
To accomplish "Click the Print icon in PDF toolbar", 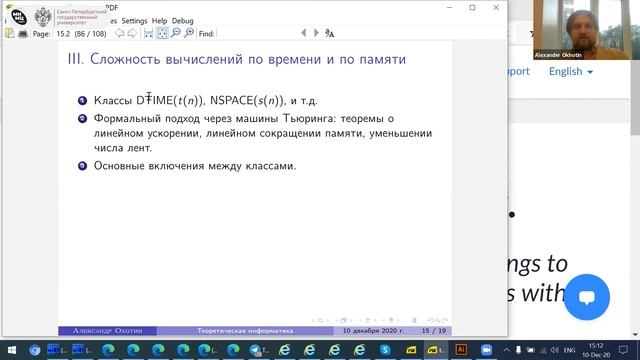I will [23, 33].
